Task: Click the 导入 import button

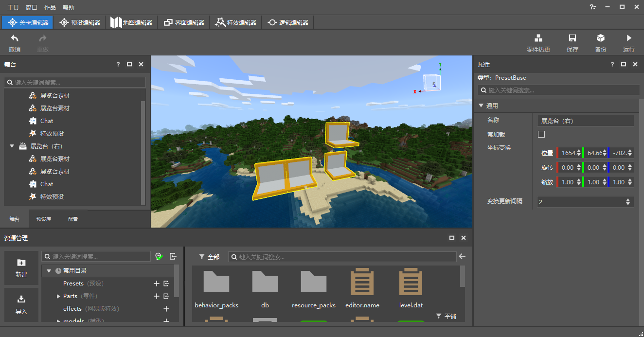Action: 21,304
